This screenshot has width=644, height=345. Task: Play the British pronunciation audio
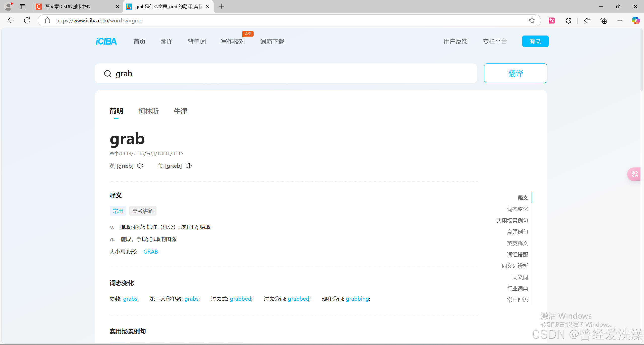click(140, 166)
